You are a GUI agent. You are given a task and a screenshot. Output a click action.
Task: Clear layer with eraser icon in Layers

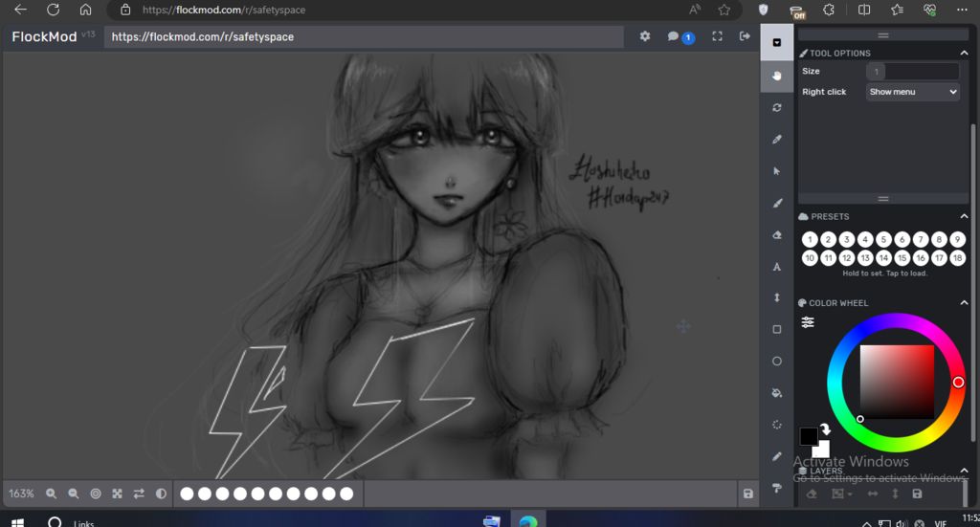coord(812,494)
